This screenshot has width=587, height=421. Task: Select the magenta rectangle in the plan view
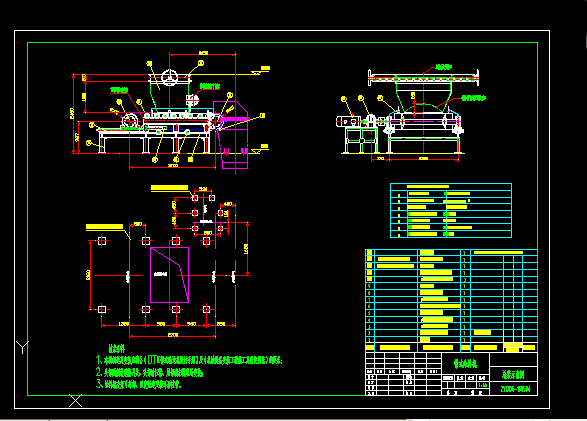click(x=169, y=275)
